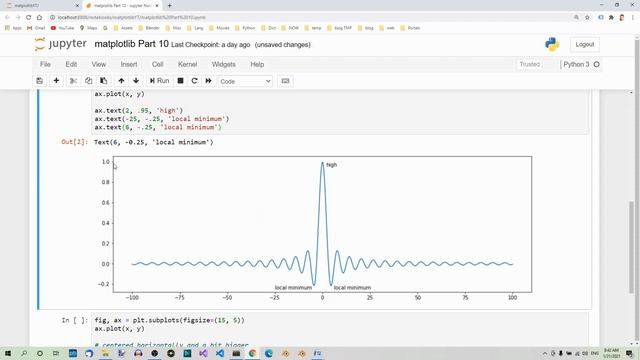640x360 pixels.
Task: Open the Kernel menu
Action: [188, 64]
